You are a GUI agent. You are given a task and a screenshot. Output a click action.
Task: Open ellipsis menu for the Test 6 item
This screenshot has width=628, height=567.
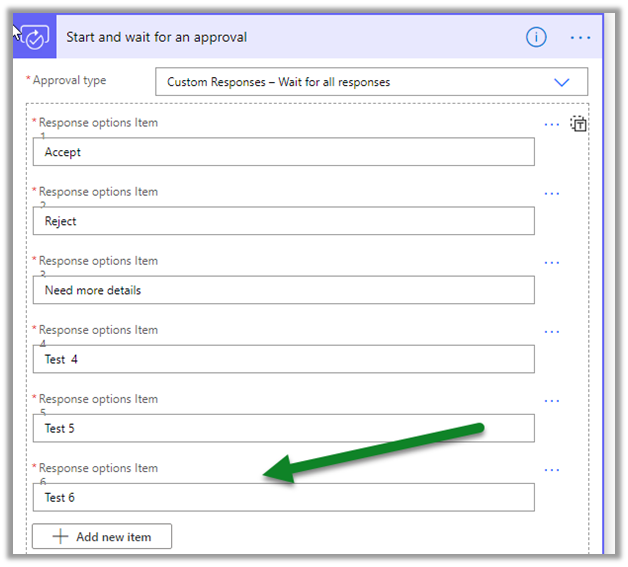[551, 470]
